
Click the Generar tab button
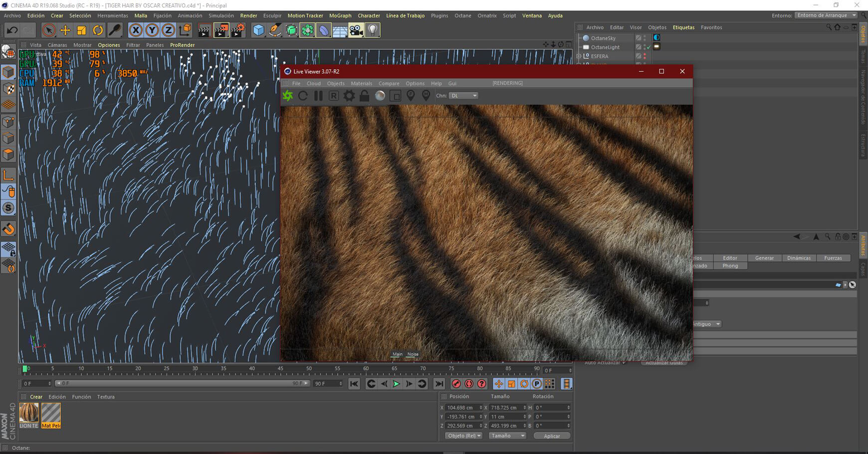[764, 258]
